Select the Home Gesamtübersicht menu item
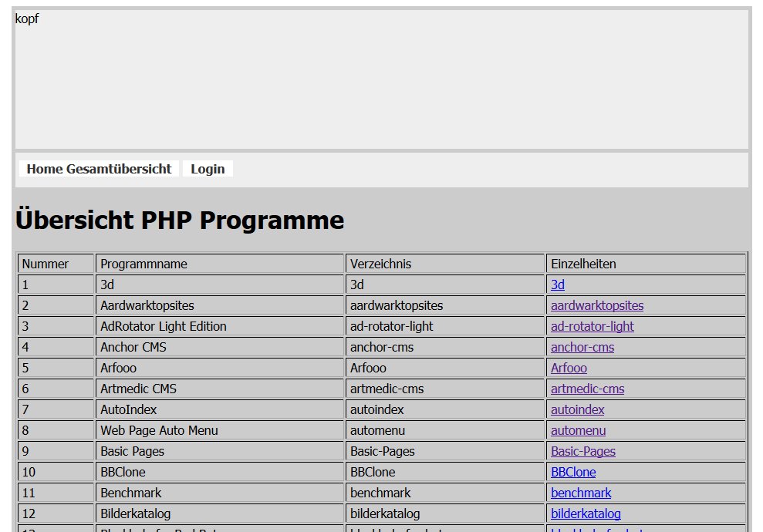 pos(98,169)
